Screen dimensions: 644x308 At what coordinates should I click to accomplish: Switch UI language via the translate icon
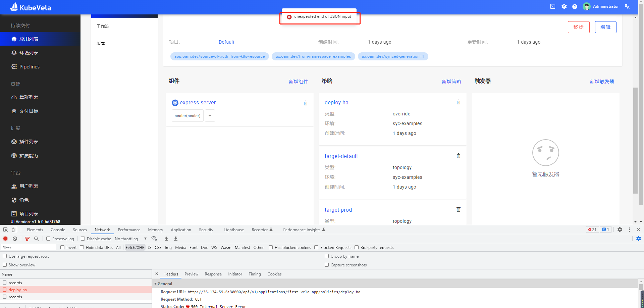coord(627,6)
